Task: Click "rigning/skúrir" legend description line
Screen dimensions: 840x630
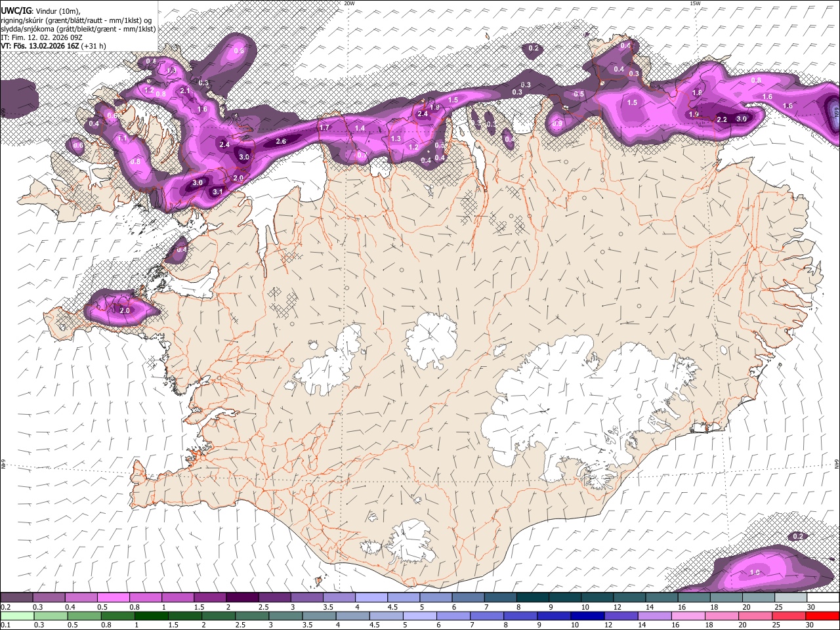Action: (x=77, y=20)
